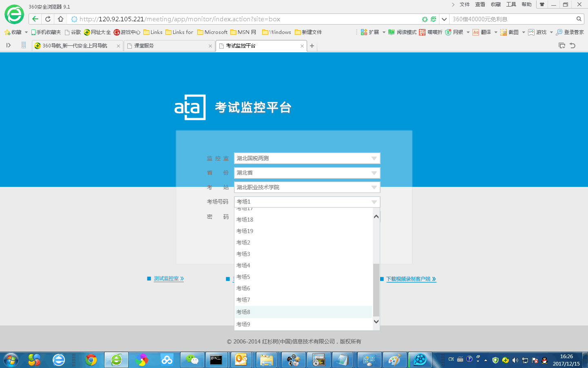
Task: Open the address bar history dropdown arrow
Action: click(444, 19)
